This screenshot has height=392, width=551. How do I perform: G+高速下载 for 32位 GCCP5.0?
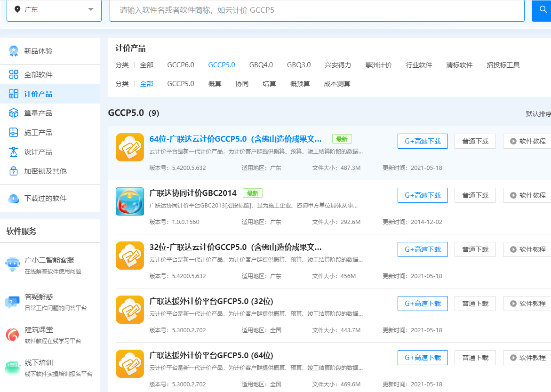423,249
